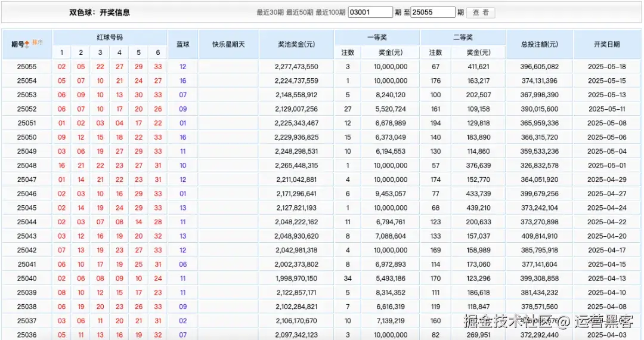Click period number 25045
The width and height of the screenshot is (644, 340).
(x=27, y=208)
